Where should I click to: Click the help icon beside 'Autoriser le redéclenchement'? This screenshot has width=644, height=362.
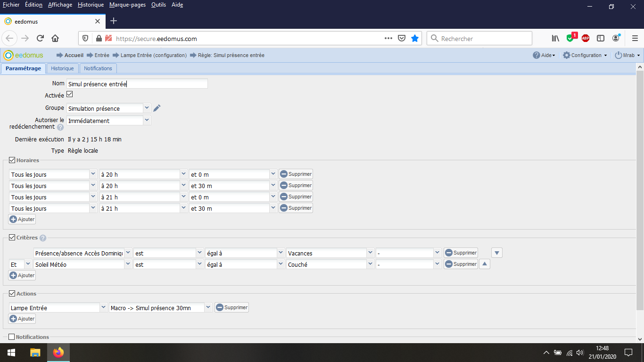pos(60,127)
